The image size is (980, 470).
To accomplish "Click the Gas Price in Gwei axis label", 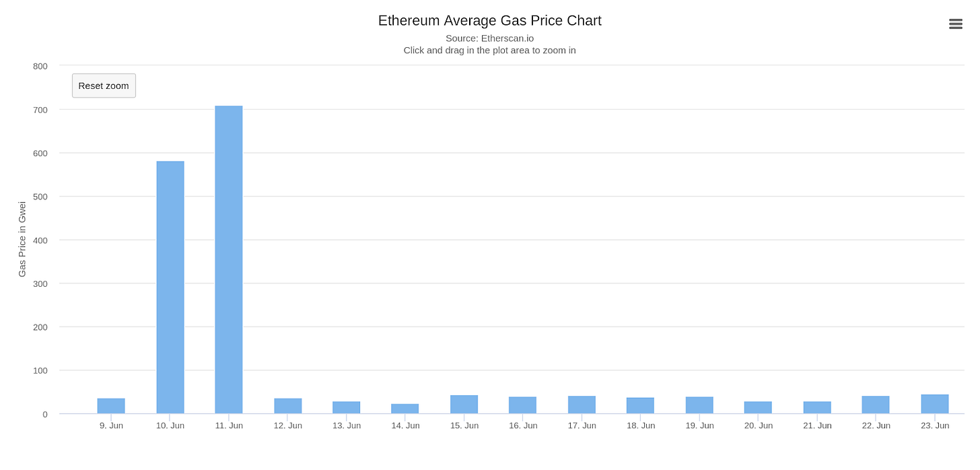I will pyautogui.click(x=22, y=239).
